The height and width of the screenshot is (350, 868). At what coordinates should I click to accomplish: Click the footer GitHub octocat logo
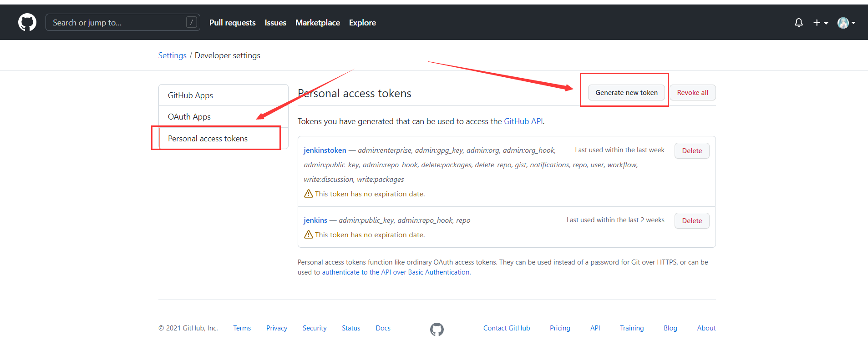point(437,329)
